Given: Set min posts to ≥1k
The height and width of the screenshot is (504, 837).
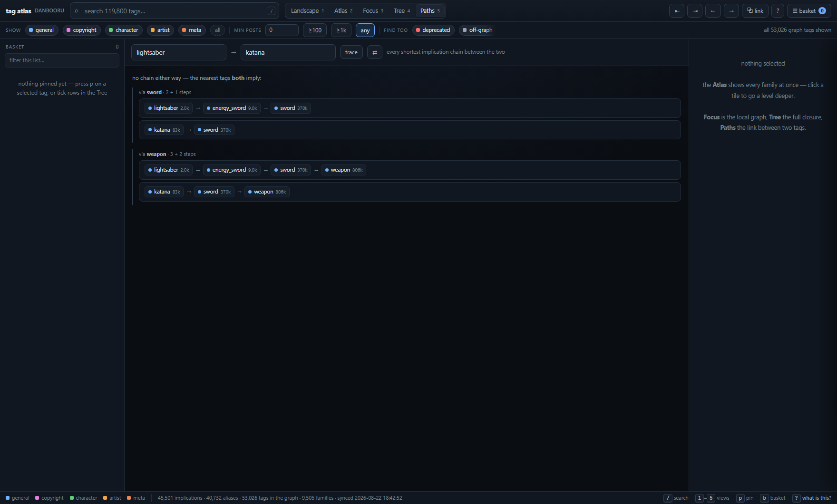Looking at the screenshot, I should (341, 30).
